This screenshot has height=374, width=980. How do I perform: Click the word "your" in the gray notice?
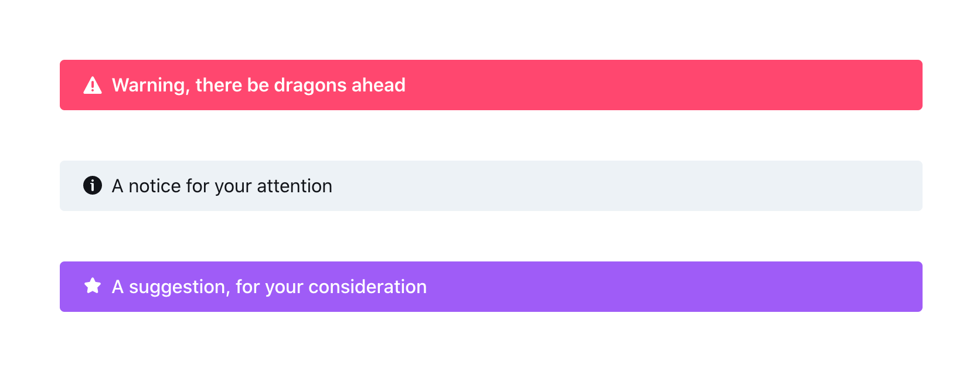[x=233, y=187]
